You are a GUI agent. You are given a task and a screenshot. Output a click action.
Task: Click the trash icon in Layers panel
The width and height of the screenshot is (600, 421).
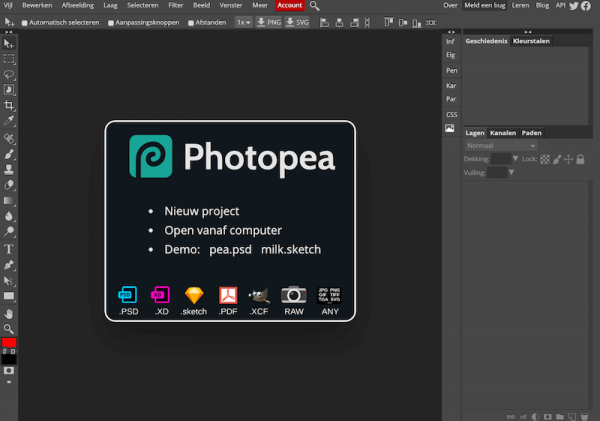point(584,416)
